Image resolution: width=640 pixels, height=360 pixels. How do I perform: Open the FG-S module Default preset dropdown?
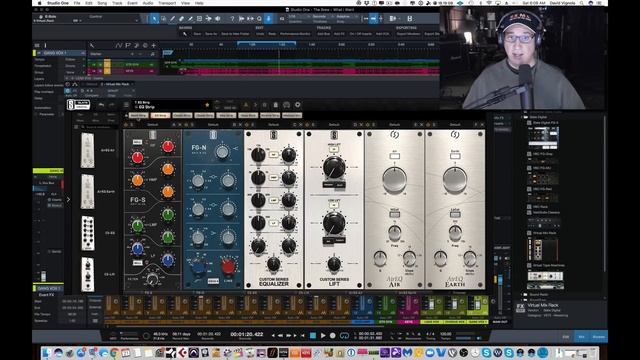tap(152, 124)
